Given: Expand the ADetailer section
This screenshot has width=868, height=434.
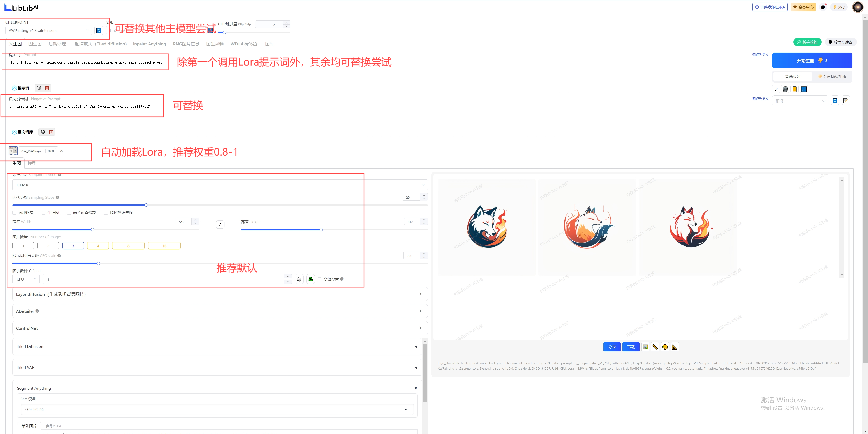Looking at the screenshot, I should [x=220, y=311].
